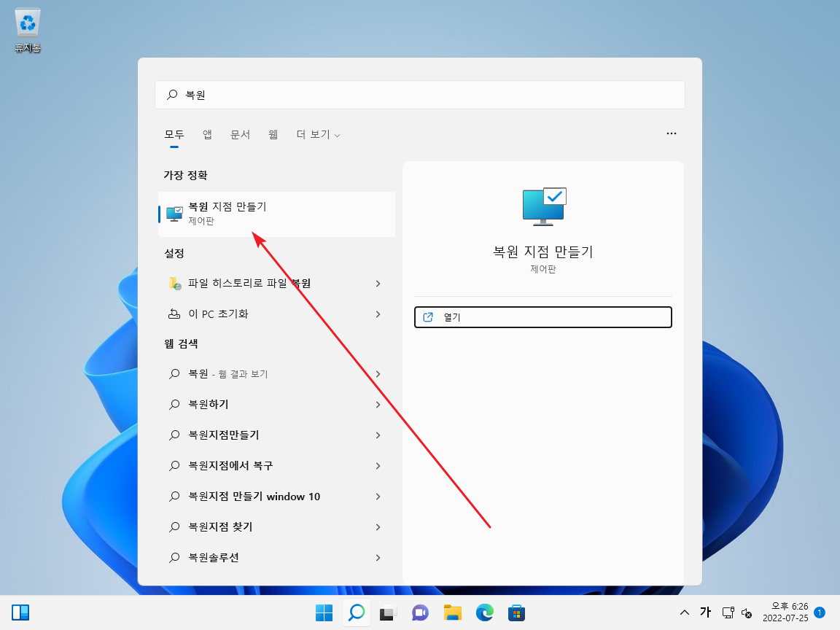This screenshot has width=840, height=630.
Task: Launch Microsoft Edge from taskbar
Action: tap(485, 612)
